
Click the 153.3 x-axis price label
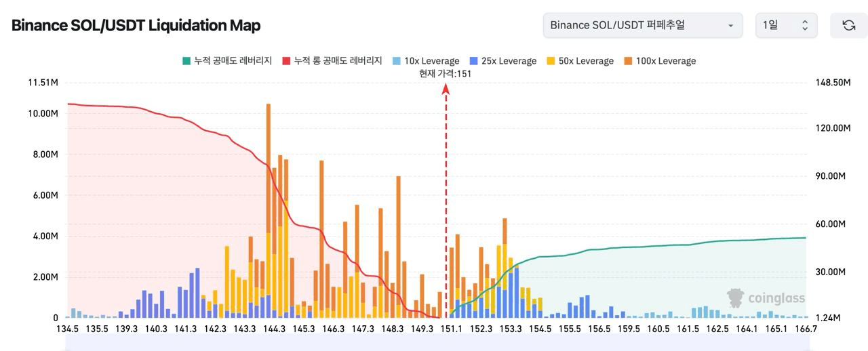(511, 329)
